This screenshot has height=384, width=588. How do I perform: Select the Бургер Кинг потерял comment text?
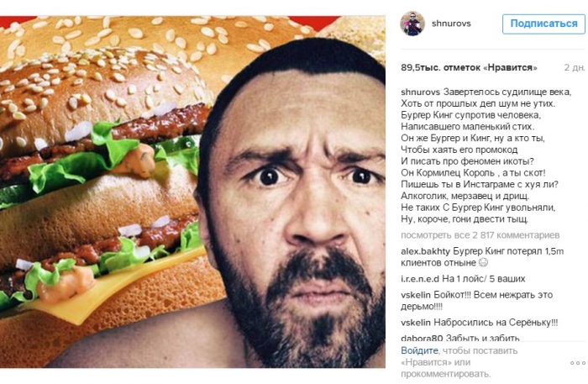coord(482,257)
